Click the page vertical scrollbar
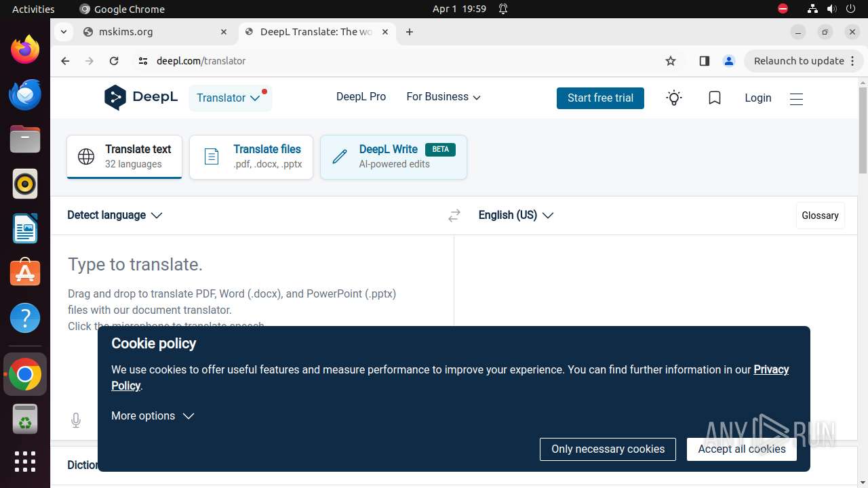Image resolution: width=868 pixels, height=488 pixels. (x=863, y=130)
